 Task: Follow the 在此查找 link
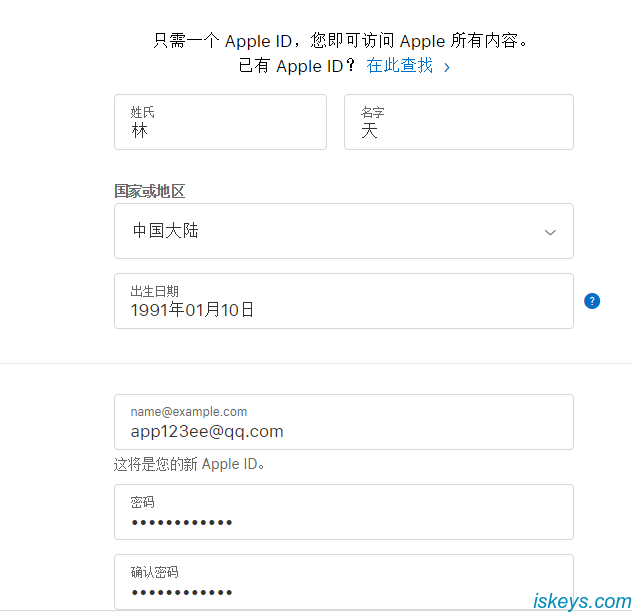click(400, 66)
